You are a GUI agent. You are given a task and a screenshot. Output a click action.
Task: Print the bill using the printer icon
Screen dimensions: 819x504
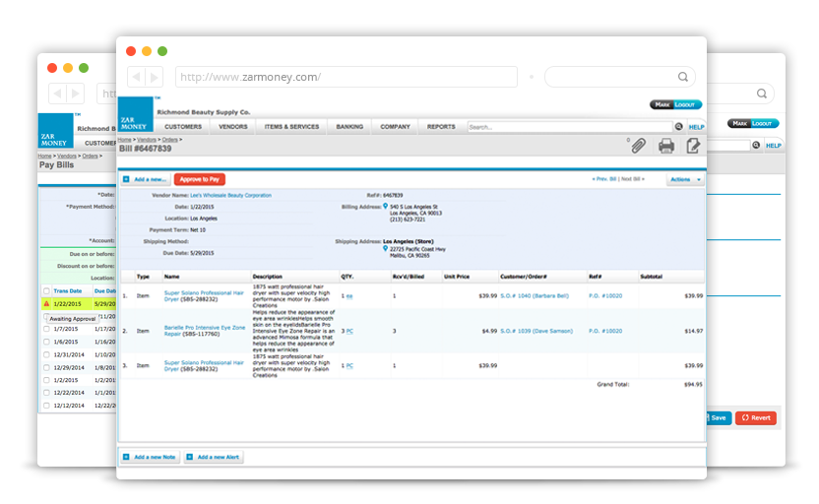[666, 146]
